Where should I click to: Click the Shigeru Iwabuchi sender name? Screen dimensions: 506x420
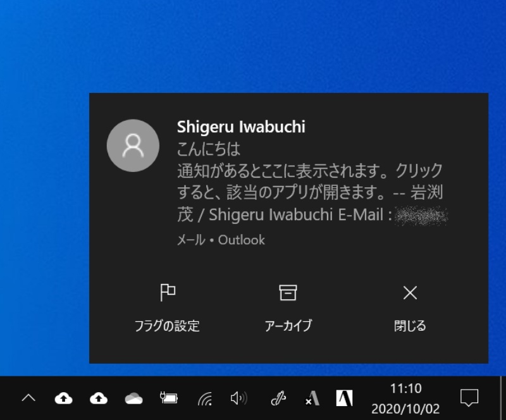pos(241,127)
